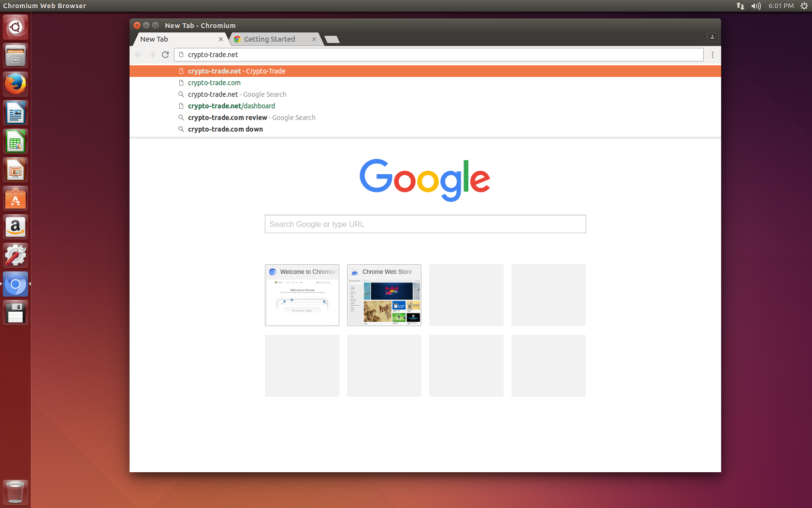Open LibreOffice Writer from the launcher
This screenshot has width=812, height=508.
pos(15,113)
